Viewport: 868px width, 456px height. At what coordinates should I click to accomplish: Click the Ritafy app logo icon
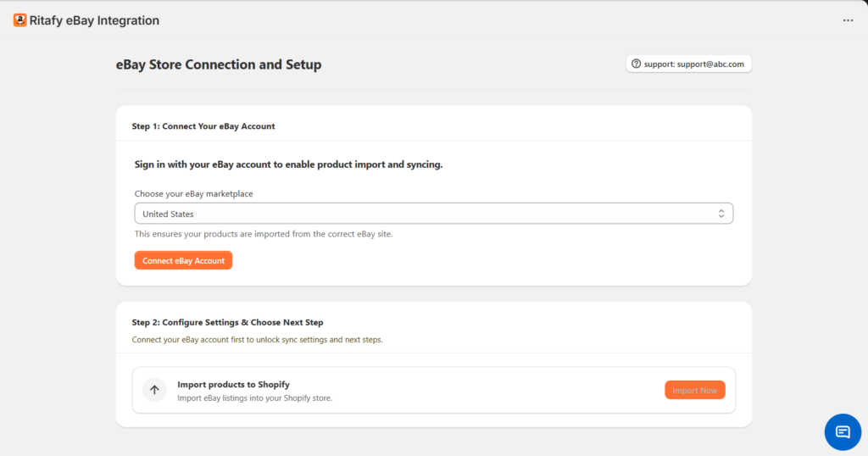coord(20,20)
